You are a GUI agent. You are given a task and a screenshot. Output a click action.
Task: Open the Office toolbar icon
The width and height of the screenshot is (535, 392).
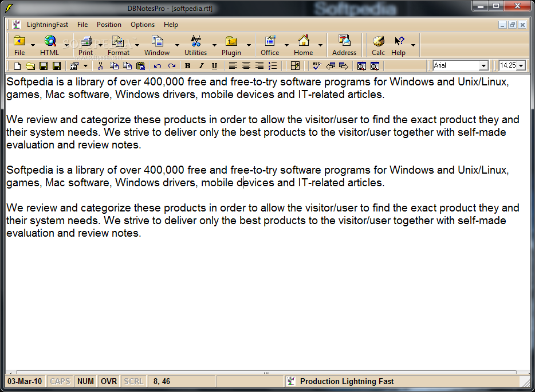tap(270, 41)
